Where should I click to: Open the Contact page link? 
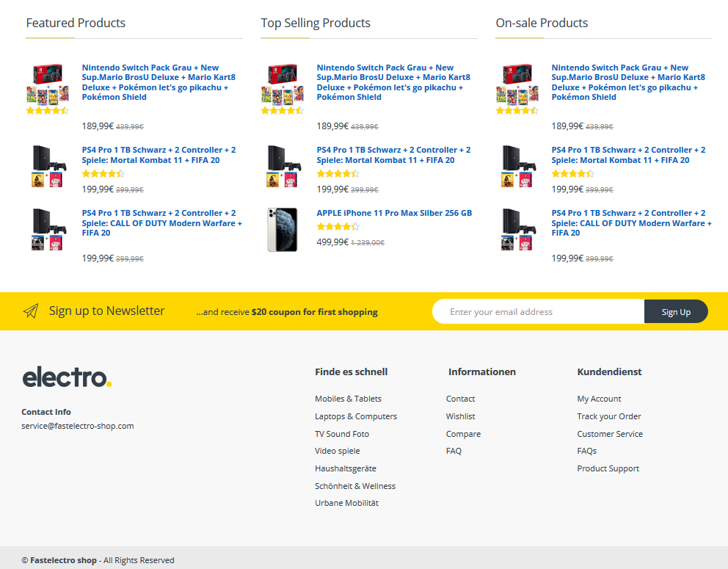(461, 399)
